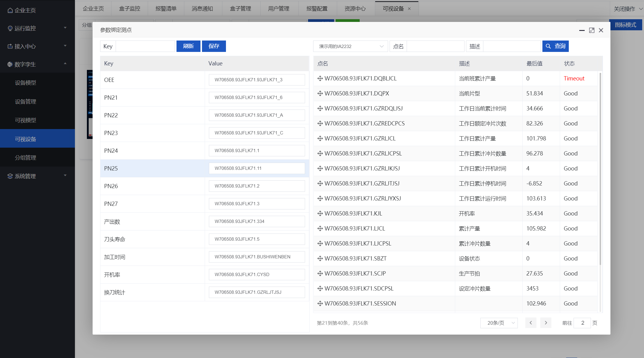Click the OEE value field
Image resolution: width=644 pixels, height=358 pixels.
[257, 80]
